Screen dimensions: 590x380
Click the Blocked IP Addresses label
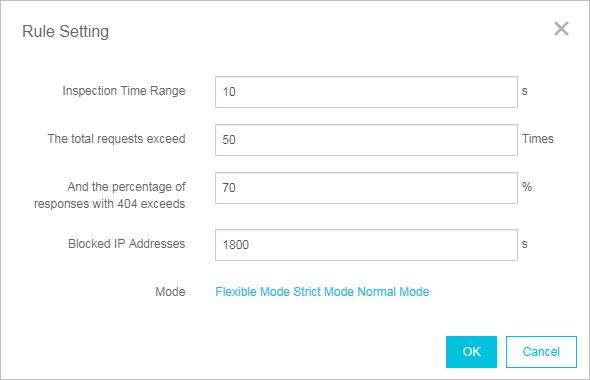[126, 244]
